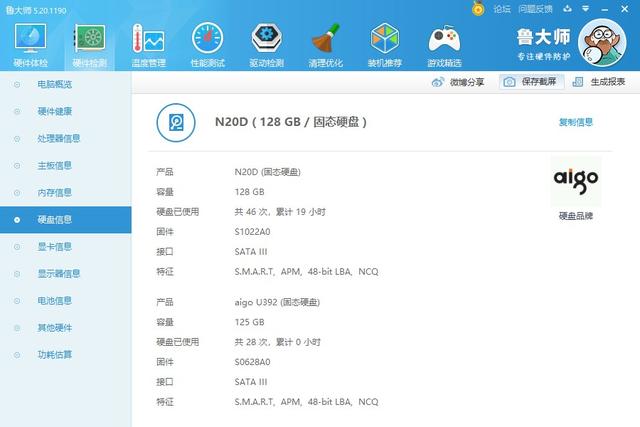Click the download arrow icon in title bar

point(567,9)
